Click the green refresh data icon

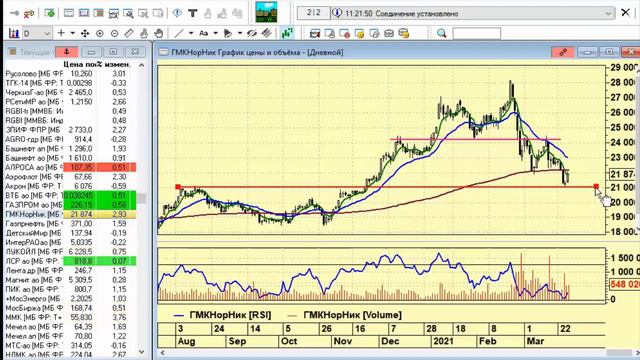pos(49,13)
